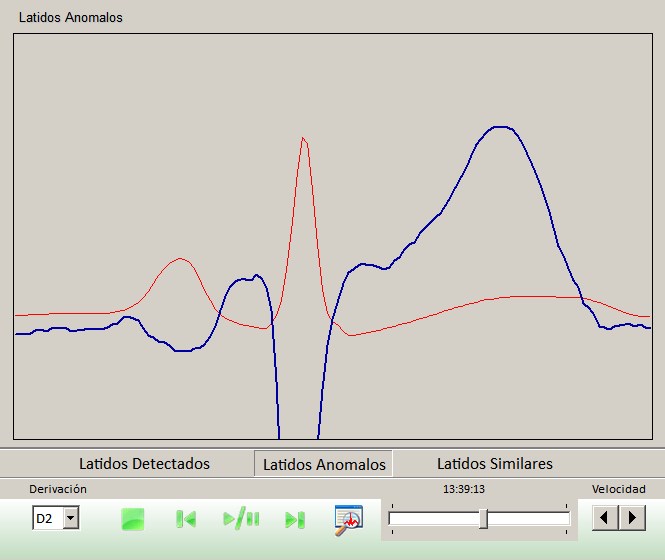Click the small red bump before the spike

(x=179, y=260)
